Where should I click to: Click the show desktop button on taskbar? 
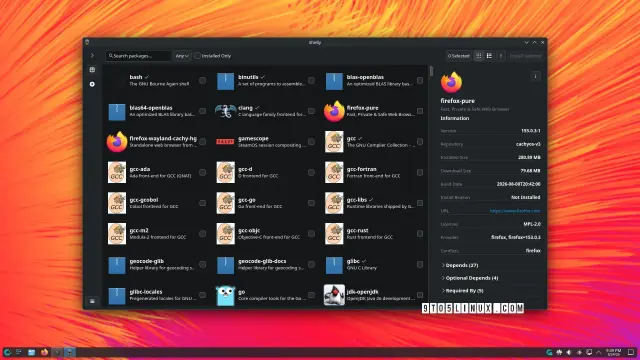click(631, 352)
